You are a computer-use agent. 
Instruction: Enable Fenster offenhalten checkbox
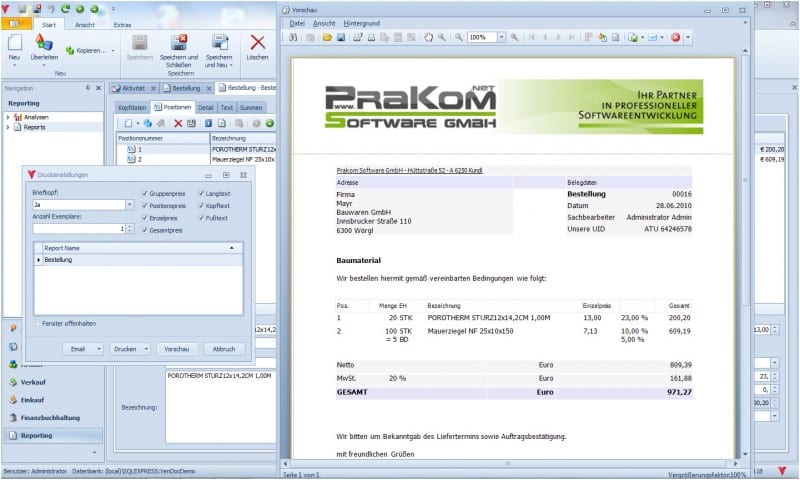tap(39, 323)
